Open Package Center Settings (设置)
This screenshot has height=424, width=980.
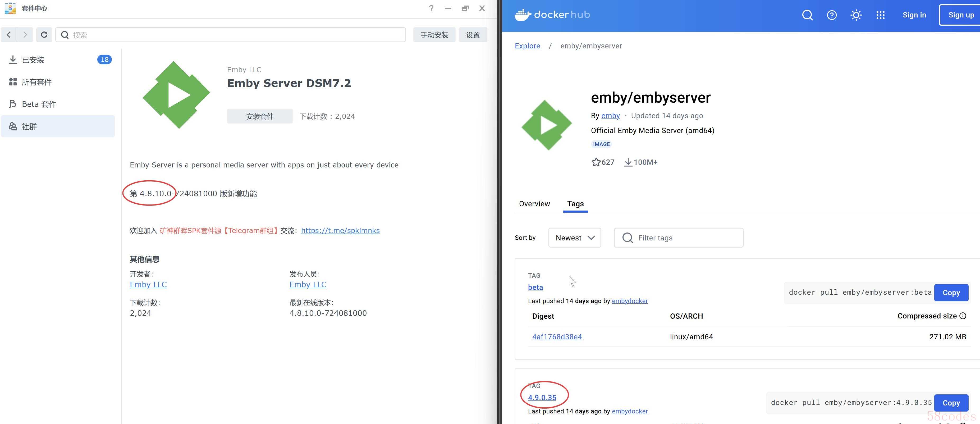point(473,35)
